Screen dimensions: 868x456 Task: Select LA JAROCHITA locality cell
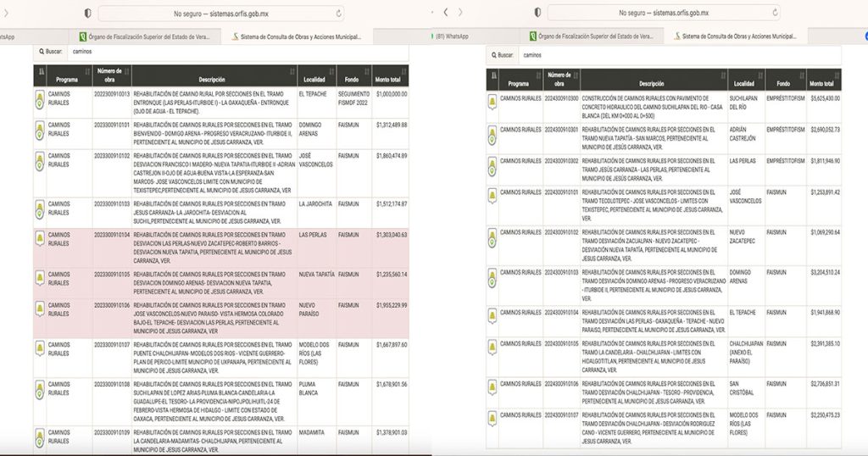[x=315, y=203]
